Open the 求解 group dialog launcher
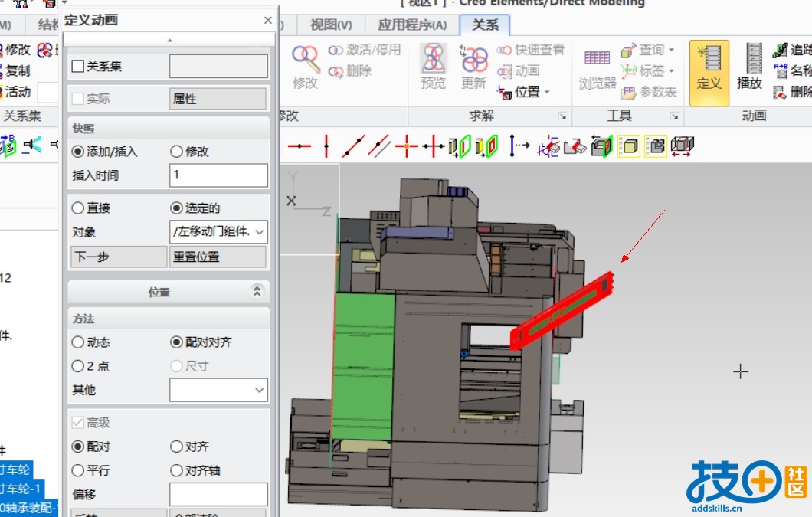The width and height of the screenshot is (812, 517). (562, 116)
